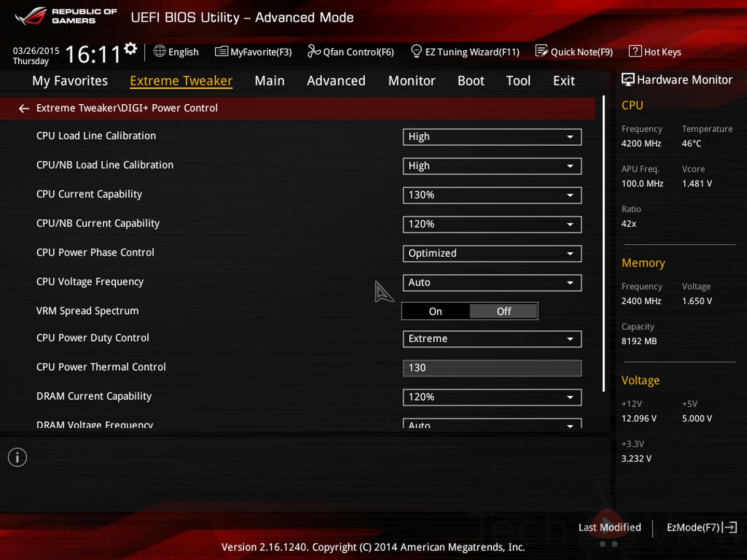The image size is (747, 560).
Task: Open the DRAM Voltage Frequency dropdown
Action: click(492, 423)
